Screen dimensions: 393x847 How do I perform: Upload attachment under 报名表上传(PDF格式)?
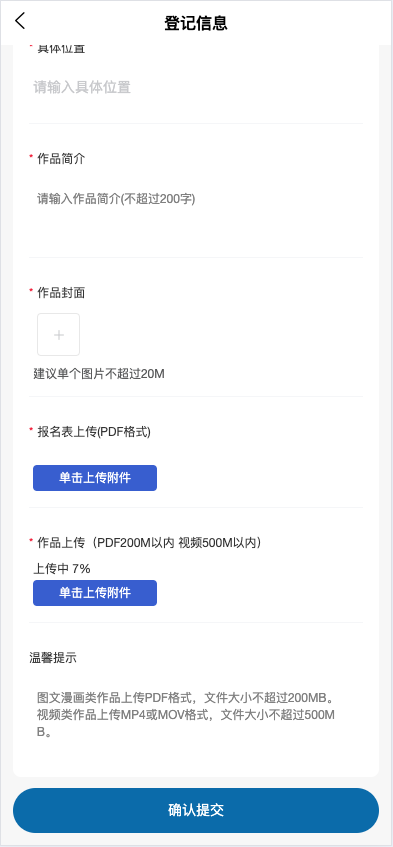95,478
